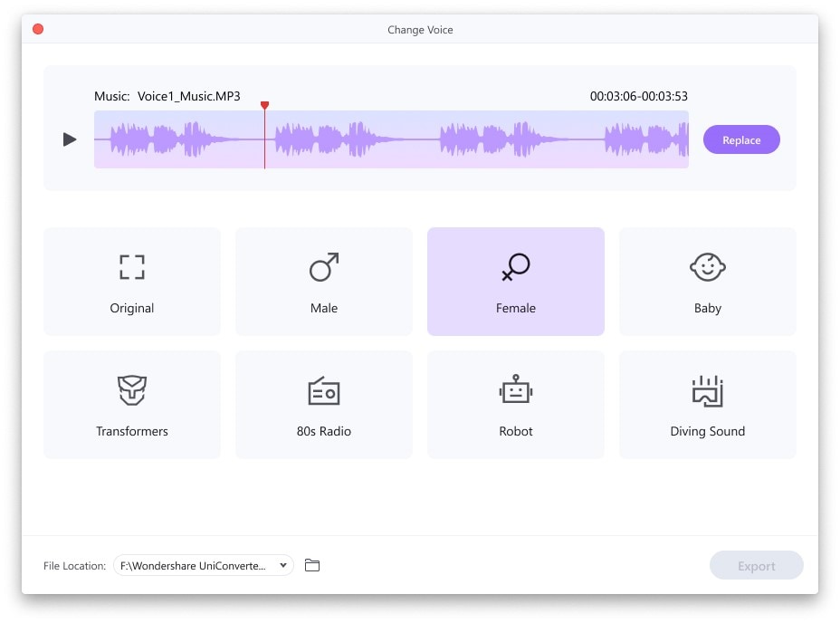Expand the File Location dropdown arrow
This screenshot has width=840, height=623.
[x=282, y=565]
